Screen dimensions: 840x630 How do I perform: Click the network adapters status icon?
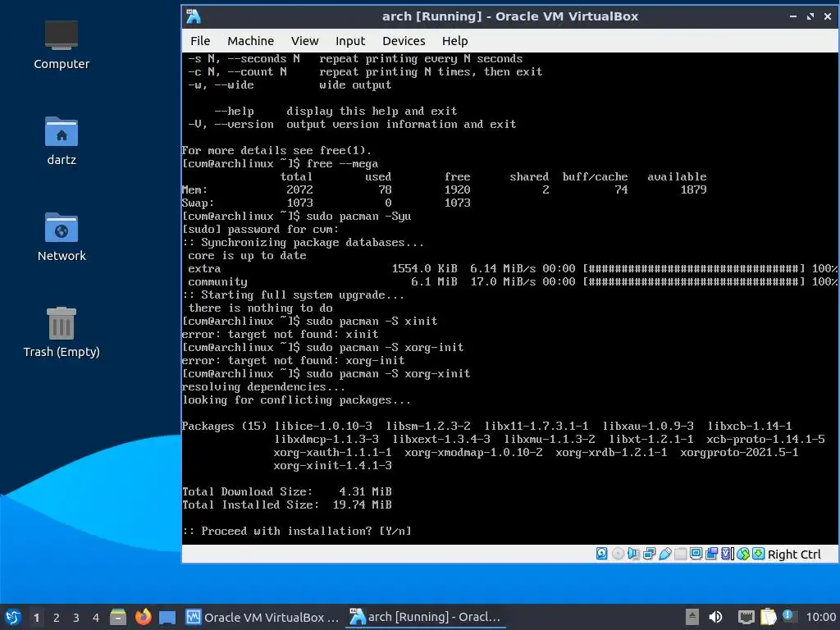pyautogui.click(x=650, y=554)
